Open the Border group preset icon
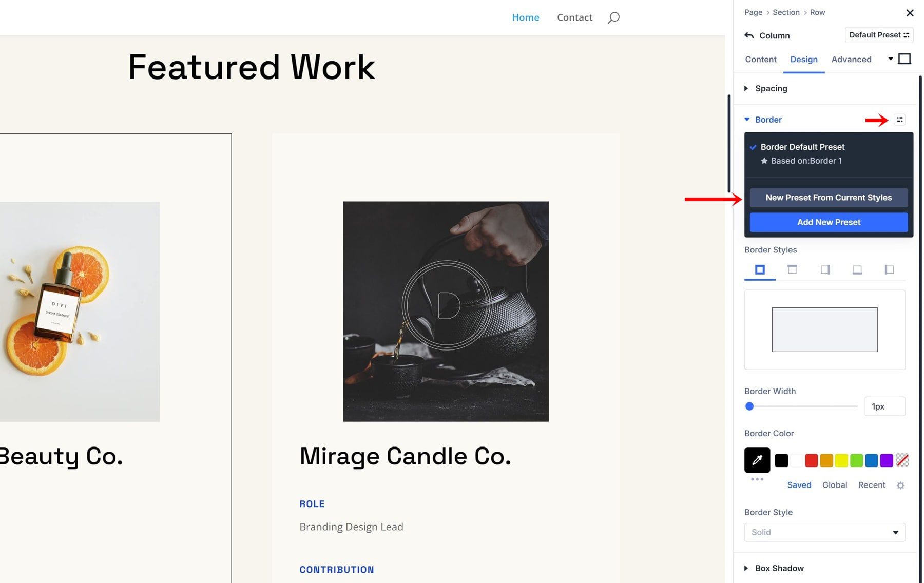 899,120
